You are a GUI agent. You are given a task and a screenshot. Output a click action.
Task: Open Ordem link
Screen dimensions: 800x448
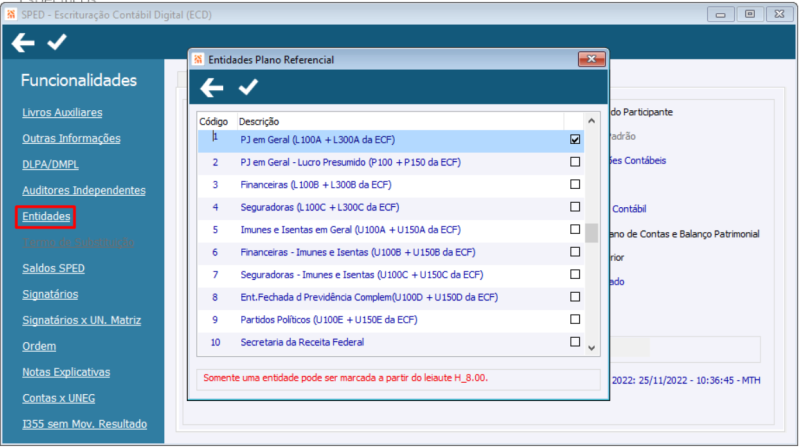pos(39,346)
